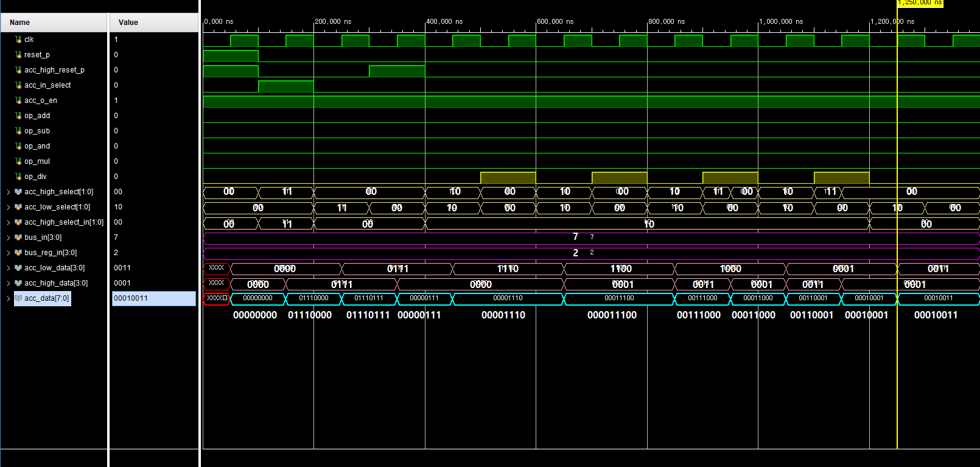This screenshot has height=467, width=980.
Task: Click the acc_data value 00010011 cell
Action: tap(154, 298)
